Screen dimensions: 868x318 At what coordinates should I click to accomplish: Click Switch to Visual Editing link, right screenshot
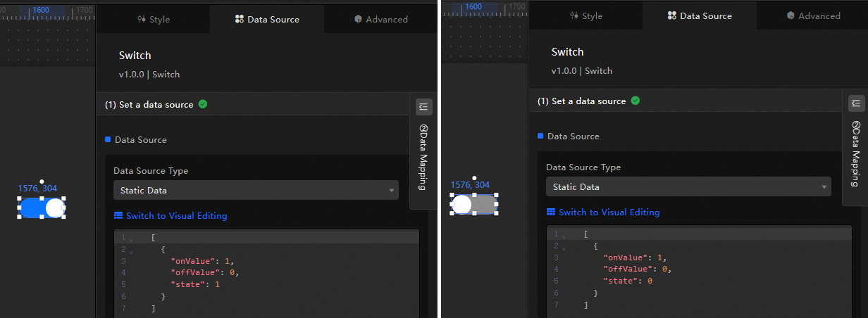(x=609, y=212)
